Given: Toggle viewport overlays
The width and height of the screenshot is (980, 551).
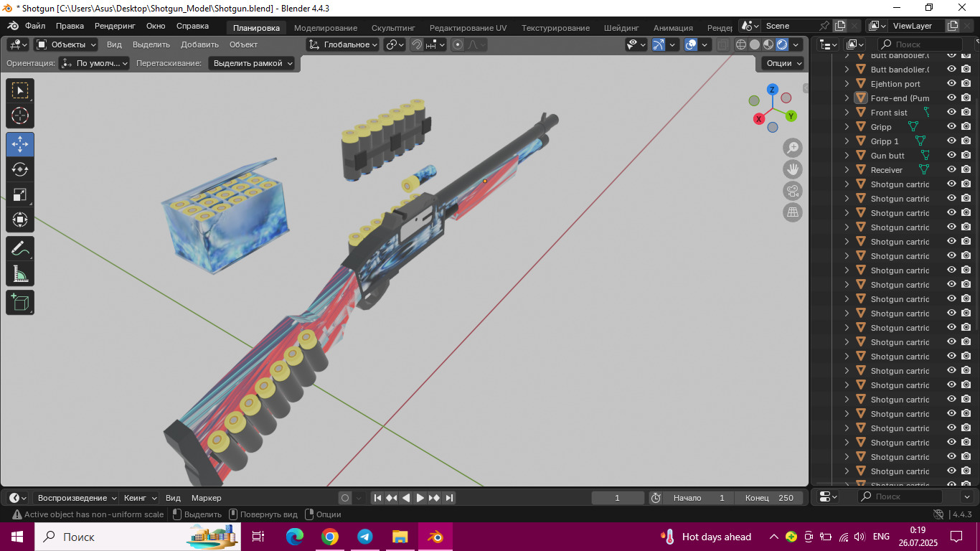Looking at the screenshot, I should [691, 44].
